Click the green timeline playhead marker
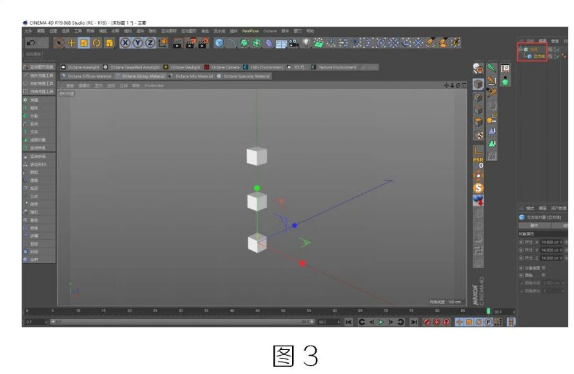The height and width of the screenshot is (374, 574). point(488,311)
